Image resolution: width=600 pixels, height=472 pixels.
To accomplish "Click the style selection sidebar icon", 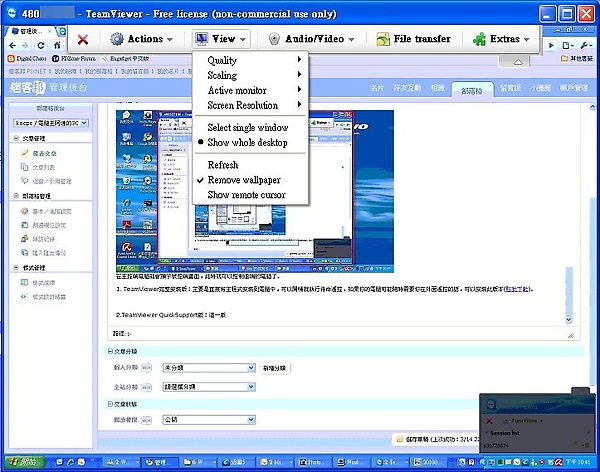I will pyautogui.click(x=24, y=283).
